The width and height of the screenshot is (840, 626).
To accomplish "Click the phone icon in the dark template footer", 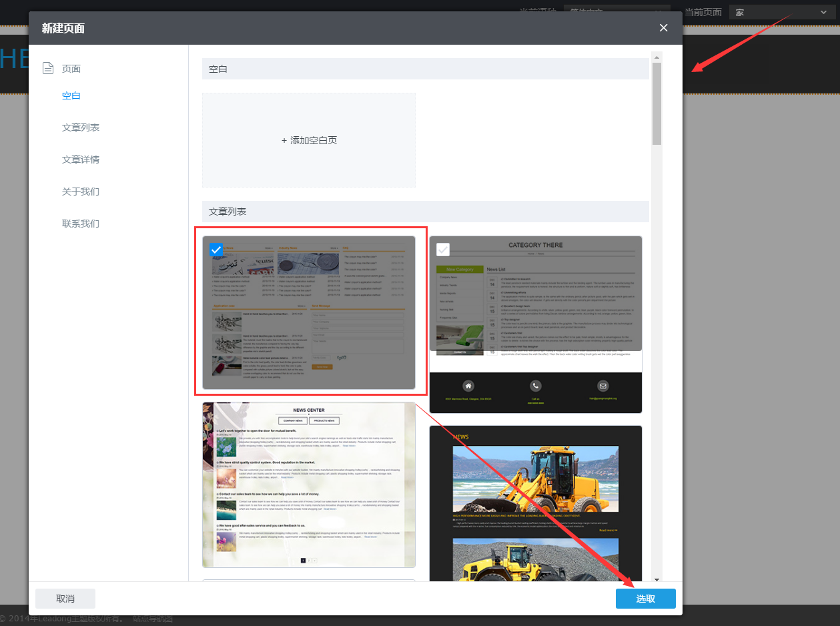I will point(536,386).
